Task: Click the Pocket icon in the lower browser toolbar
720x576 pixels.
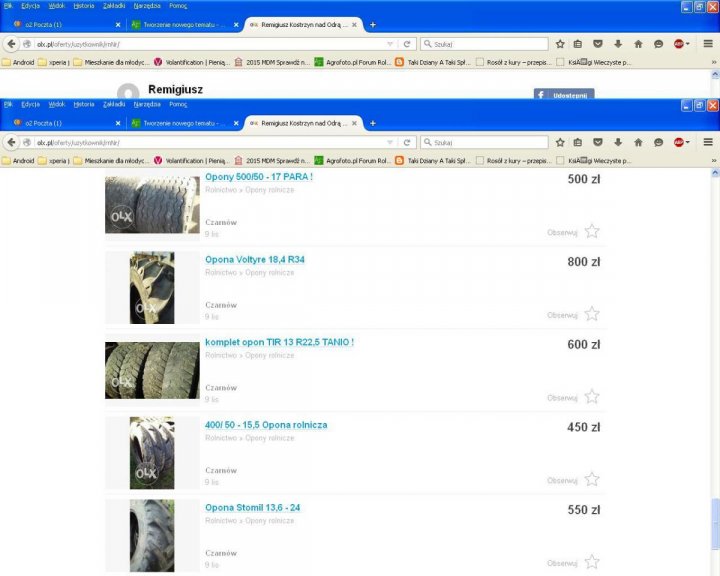Action: click(x=597, y=142)
